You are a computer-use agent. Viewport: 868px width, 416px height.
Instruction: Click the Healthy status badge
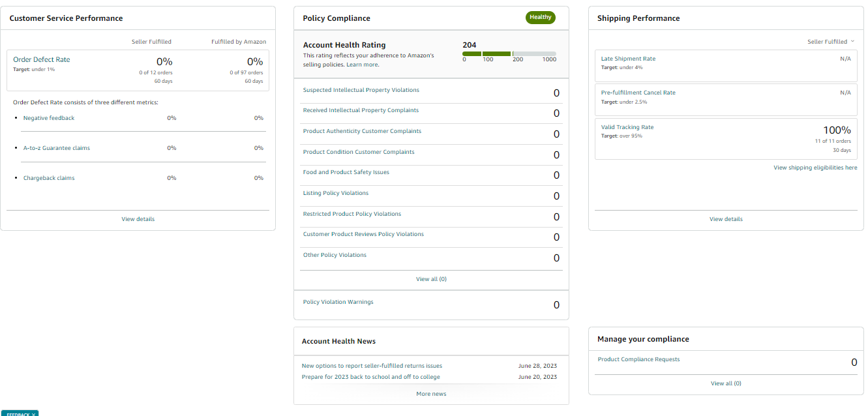pos(541,18)
